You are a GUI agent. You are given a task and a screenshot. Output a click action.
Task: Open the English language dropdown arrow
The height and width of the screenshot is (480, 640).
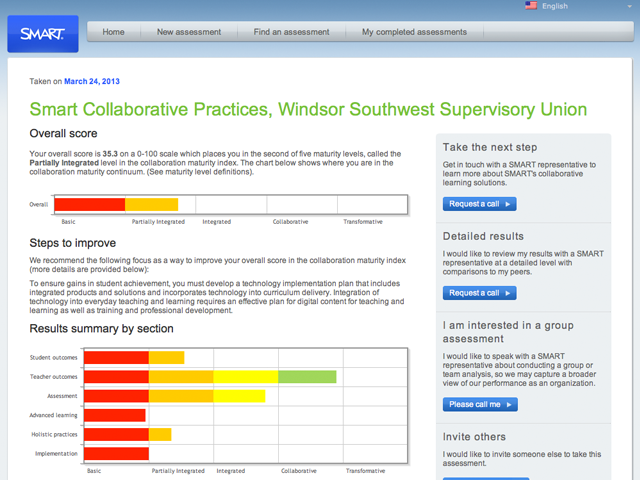pyautogui.click(x=629, y=7)
